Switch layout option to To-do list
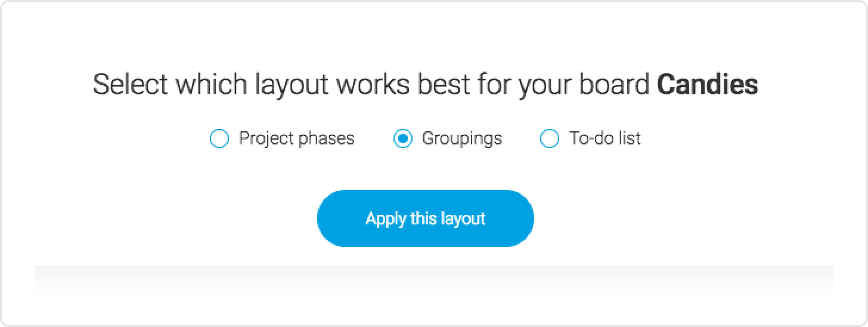The height and width of the screenshot is (327, 868). pyautogui.click(x=549, y=139)
